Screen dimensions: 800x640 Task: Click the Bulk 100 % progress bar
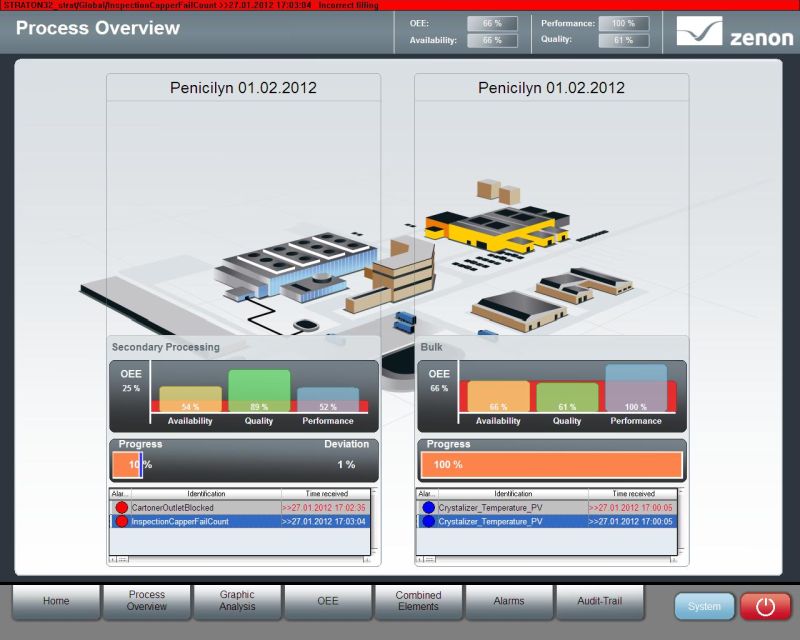551,465
